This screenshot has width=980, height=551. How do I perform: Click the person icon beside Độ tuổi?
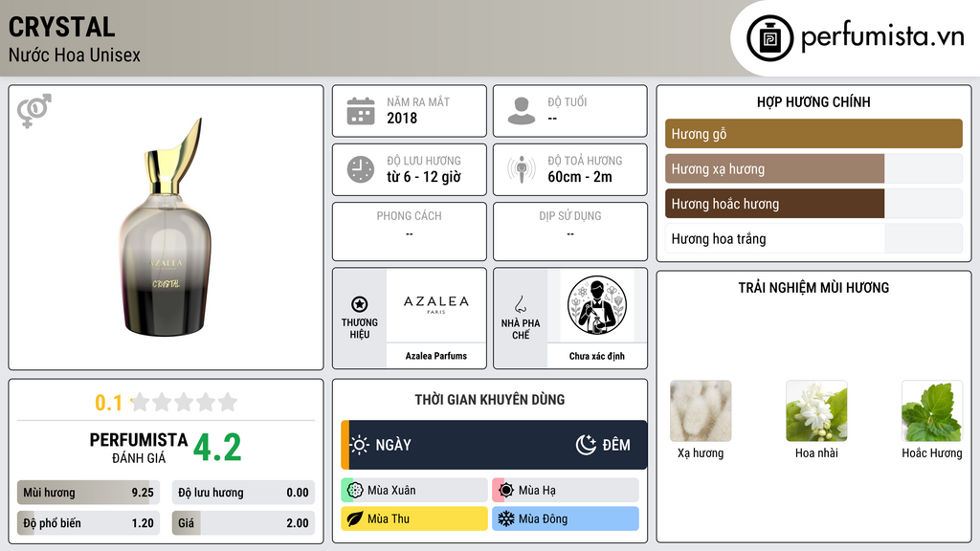tap(522, 111)
